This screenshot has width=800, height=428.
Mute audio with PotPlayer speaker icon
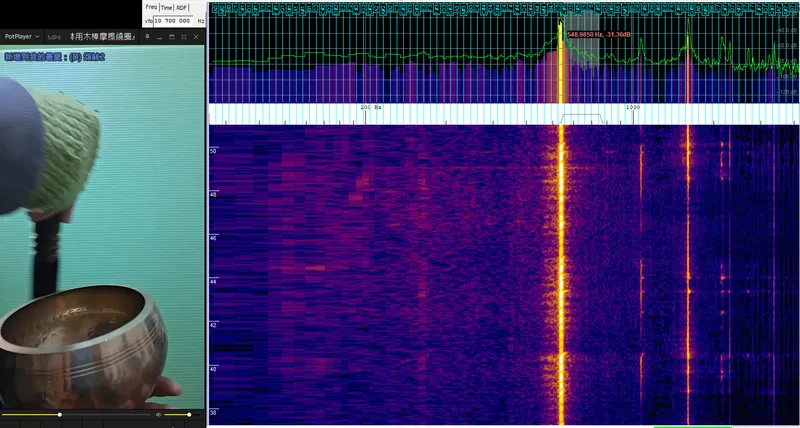pyautogui.click(x=159, y=415)
